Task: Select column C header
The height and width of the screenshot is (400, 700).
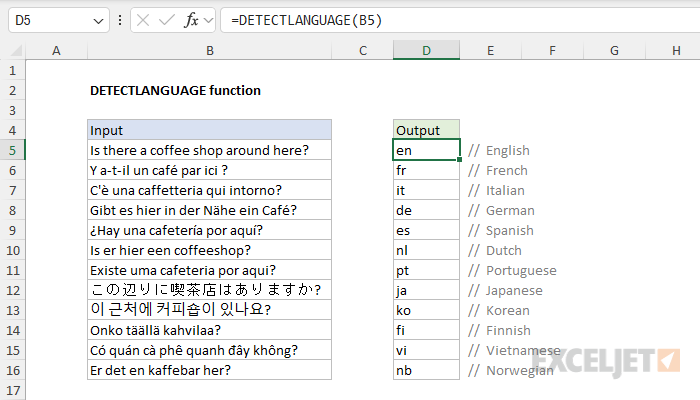Action: click(x=362, y=50)
